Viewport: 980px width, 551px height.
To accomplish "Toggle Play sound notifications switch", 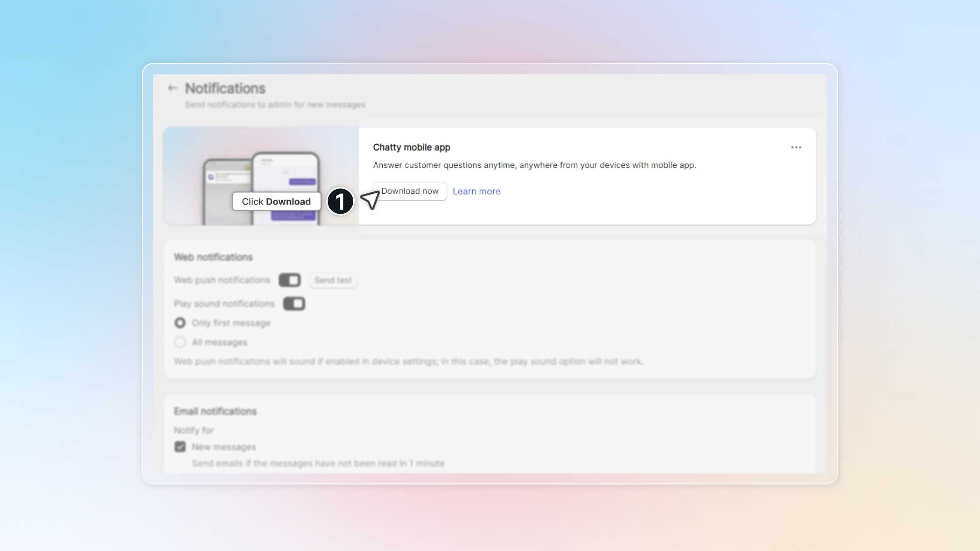I will click(294, 304).
